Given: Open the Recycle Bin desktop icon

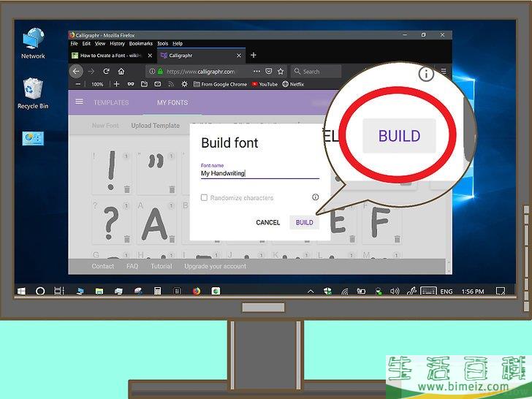Looking at the screenshot, I should tap(33, 94).
